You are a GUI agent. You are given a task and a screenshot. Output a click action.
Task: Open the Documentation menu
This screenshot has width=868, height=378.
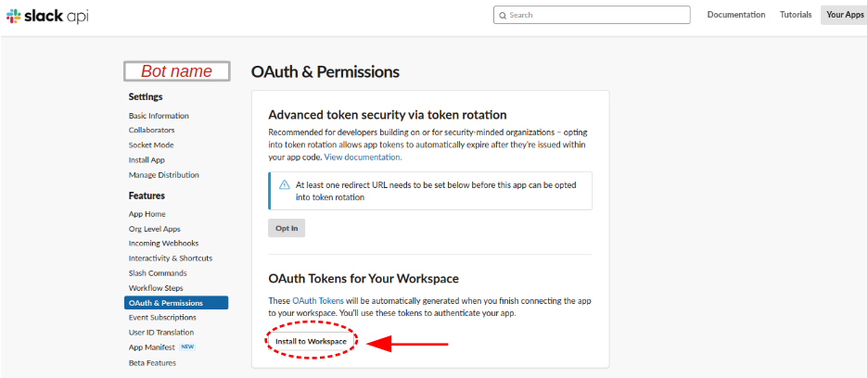[x=736, y=15]
